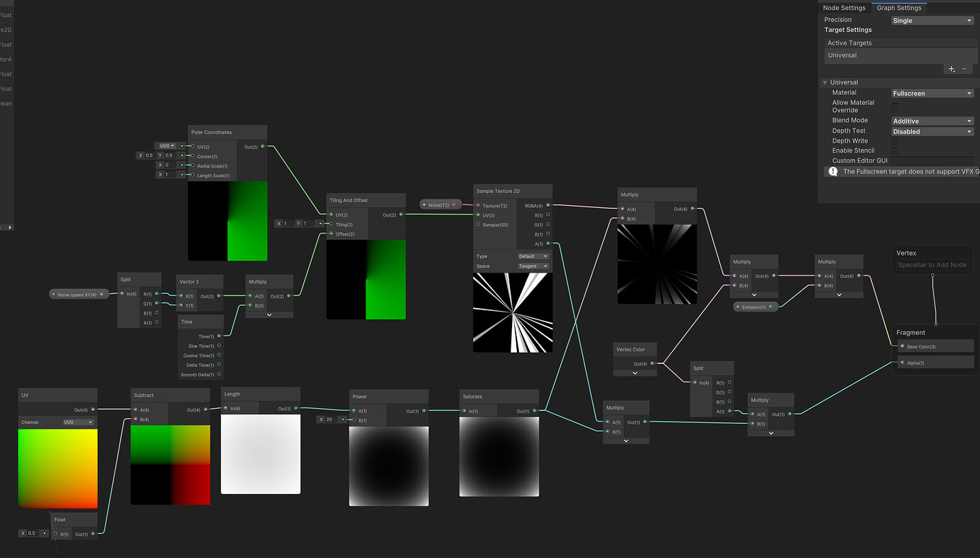Switch to the Node Settings tab

point(844,8)
